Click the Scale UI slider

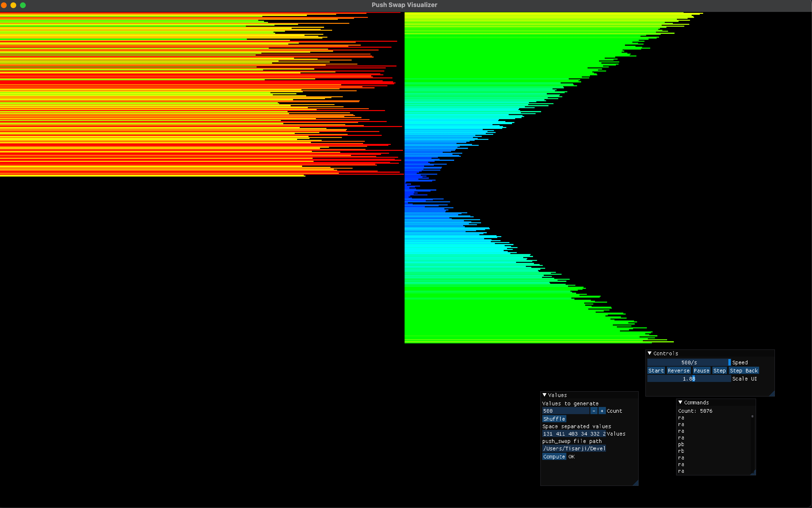click(x=689, y=379)
